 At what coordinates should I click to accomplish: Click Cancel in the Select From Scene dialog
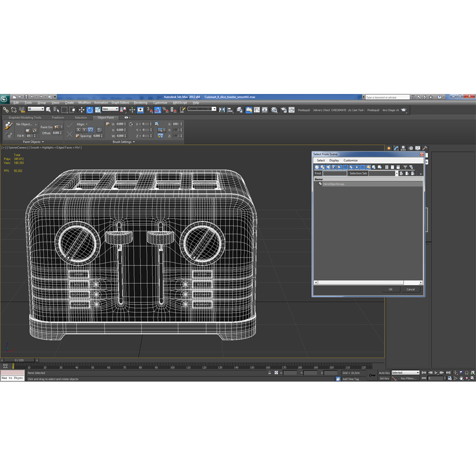tap(411, 289)
